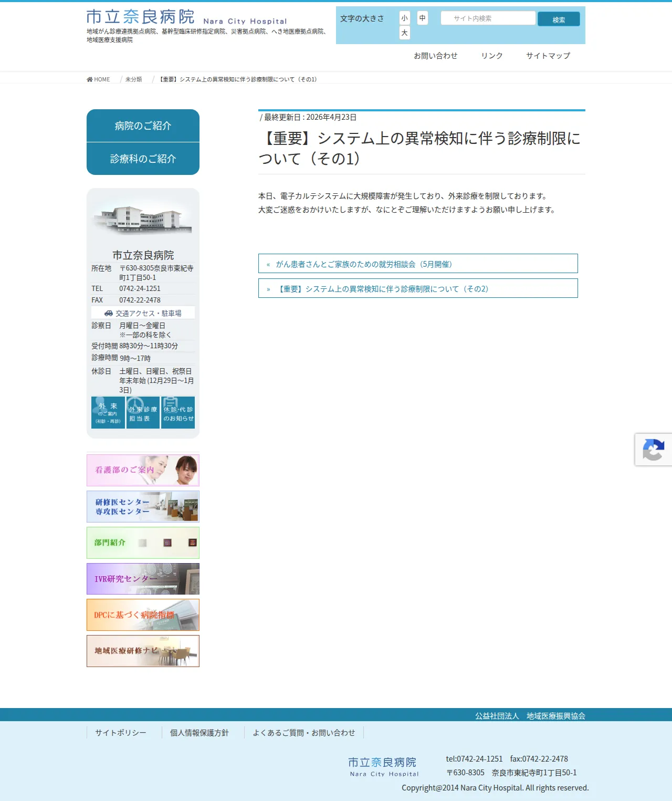Click the sidebar address 〒630-8305奈良市東紀寺町1丁目50-1
Image resolution: width=672 pixels, height=801 pixels.
[x=156, y=273]
